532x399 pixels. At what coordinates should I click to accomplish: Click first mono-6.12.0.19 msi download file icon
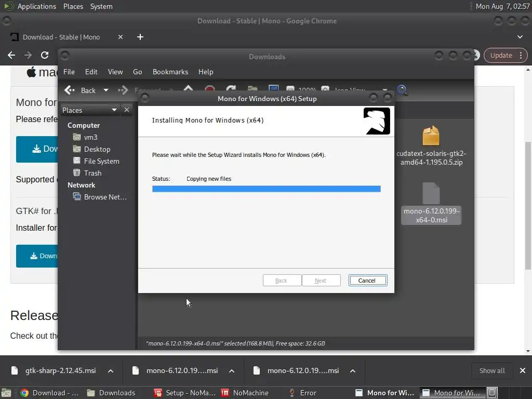(136, 370)
